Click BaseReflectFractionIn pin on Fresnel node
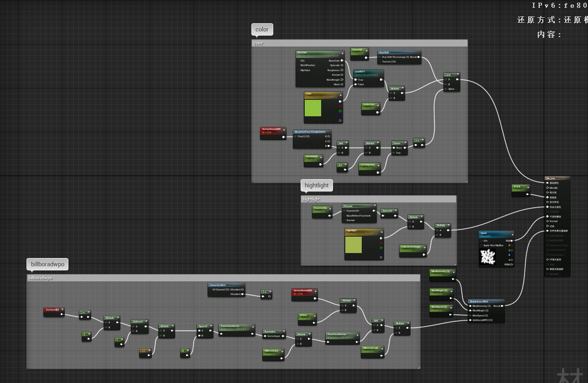 coord(344,216)
